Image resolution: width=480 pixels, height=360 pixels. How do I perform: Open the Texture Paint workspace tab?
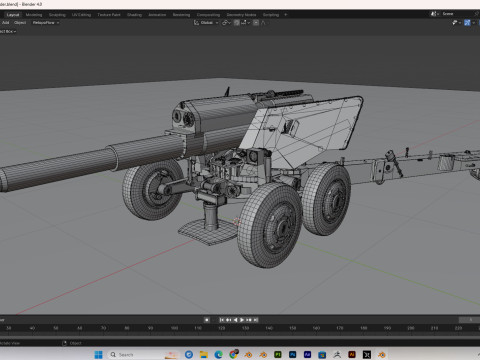point(109,15)
